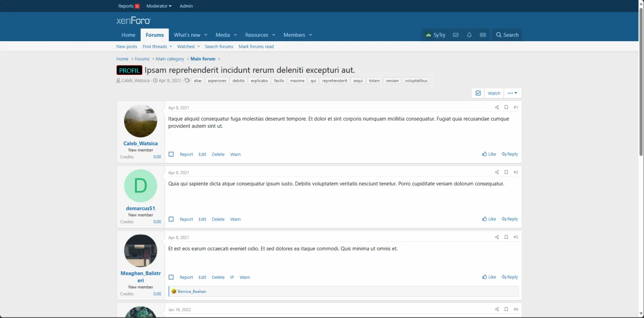Click the credits card icon in navbar
This screenshot has height=318, width=644.
(483, 35)
